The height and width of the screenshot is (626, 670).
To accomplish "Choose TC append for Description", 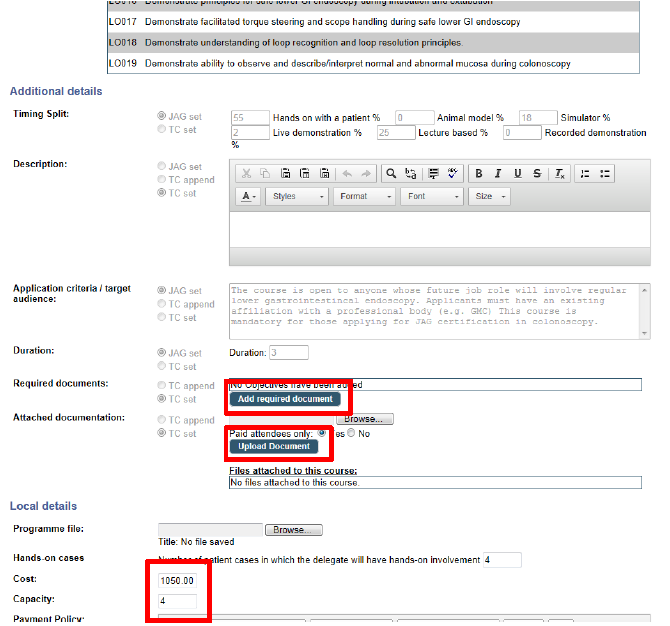I will tap(162, 180).
